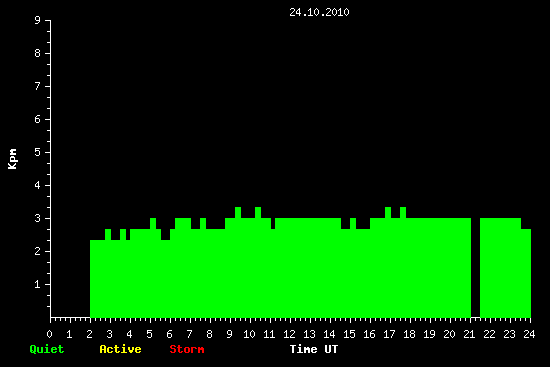Screen dimensions: 550x367
Task: Click the 9 value on Kpm axis
Action: coord(38,20)
